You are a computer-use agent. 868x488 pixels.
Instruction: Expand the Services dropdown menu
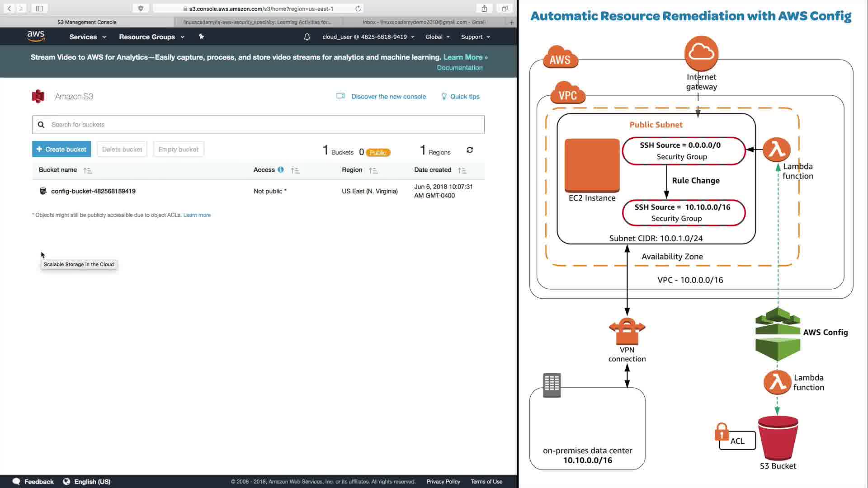coord(88,37)
